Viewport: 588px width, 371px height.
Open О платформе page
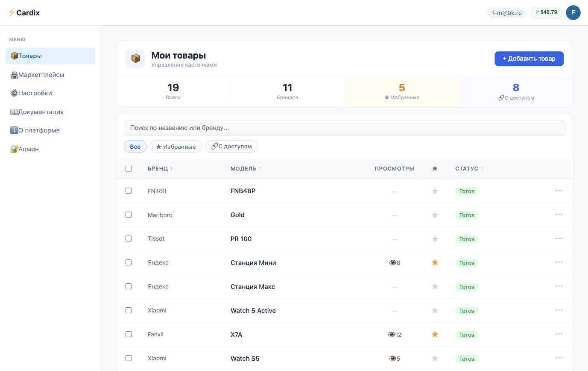coord(50,130)
